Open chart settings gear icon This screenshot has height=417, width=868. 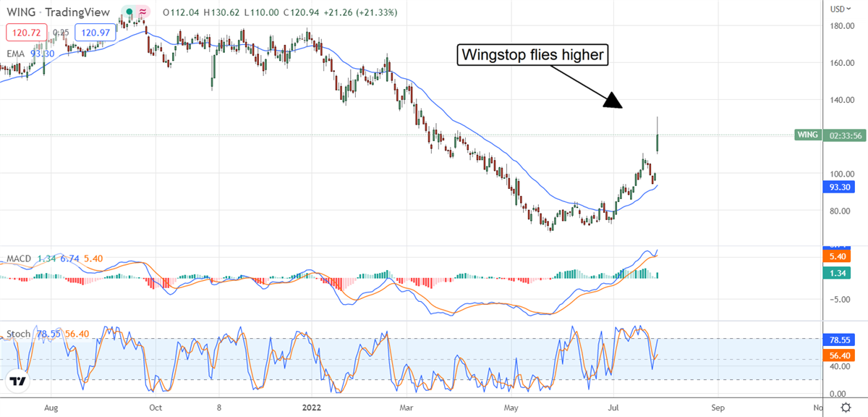(x=844, y=408)
